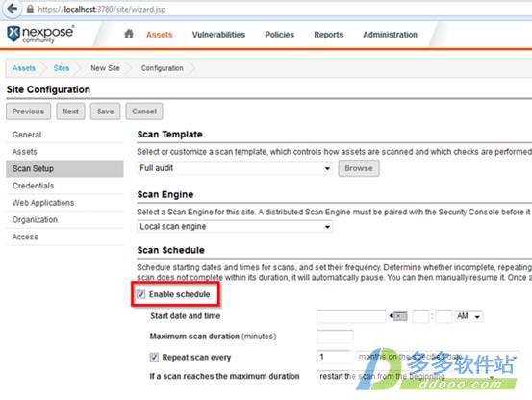This screenshot has height=400, width=532.
Task: Open the calendar date picker icon
Action: pos(400,316)
